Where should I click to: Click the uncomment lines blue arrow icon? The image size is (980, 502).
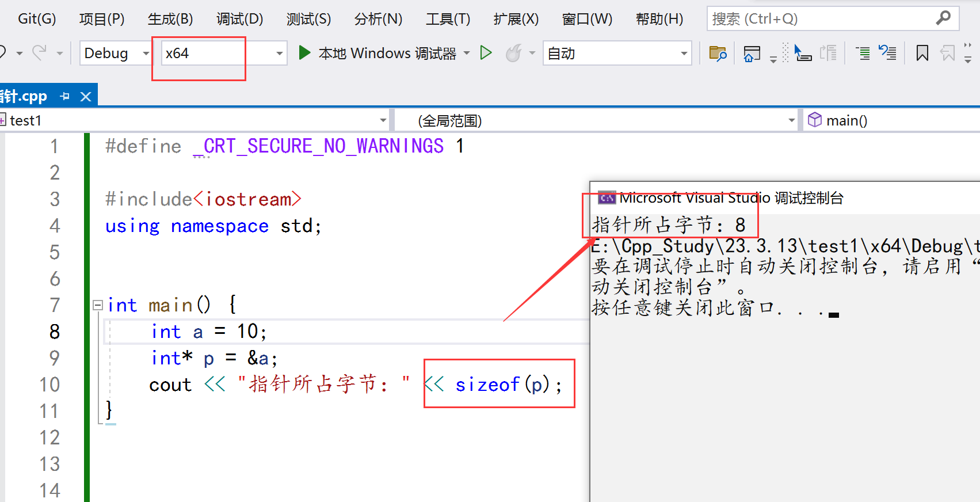click(887, 53)
